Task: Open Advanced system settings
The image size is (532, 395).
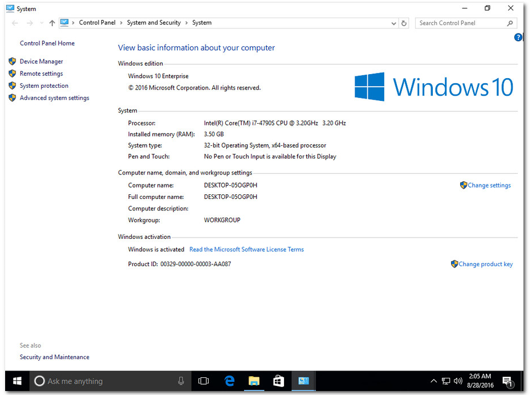Action: click(55, 98)
